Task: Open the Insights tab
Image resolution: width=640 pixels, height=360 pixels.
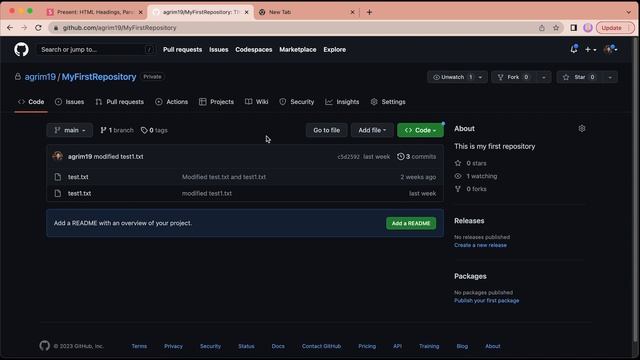Action: point(342,102)
